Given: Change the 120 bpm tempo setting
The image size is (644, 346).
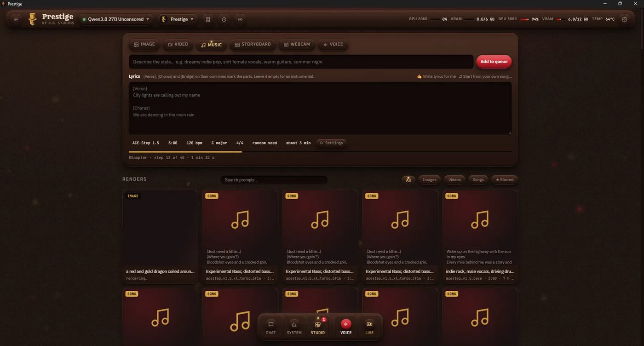Looking at the screenshot, I should [195, 143].
